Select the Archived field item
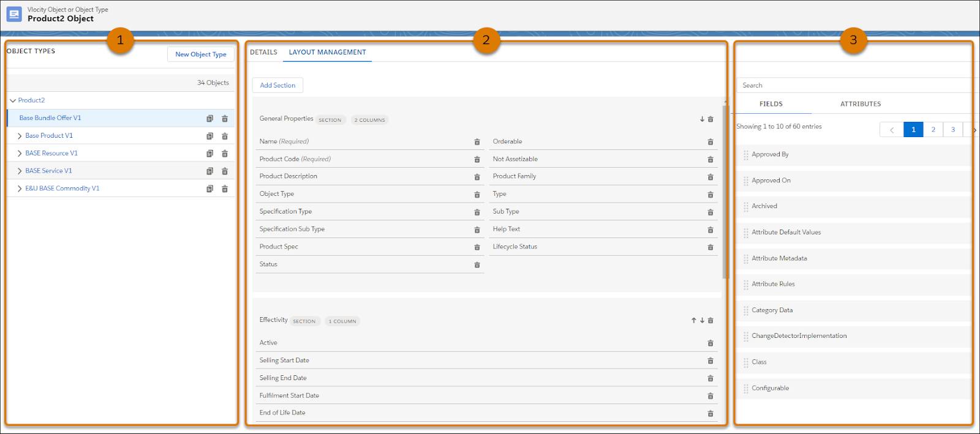The width and height of the screenshot is (980, 434). 854,206
